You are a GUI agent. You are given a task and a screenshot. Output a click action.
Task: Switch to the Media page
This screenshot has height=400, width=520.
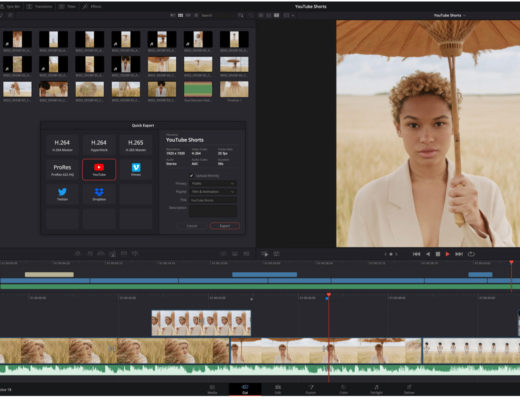212,389
